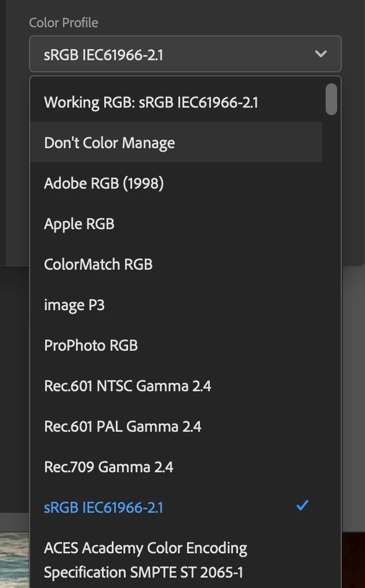Click the Color Profile combo box field
Viewport: 365px width, 588px height.
tap(174, 54)
